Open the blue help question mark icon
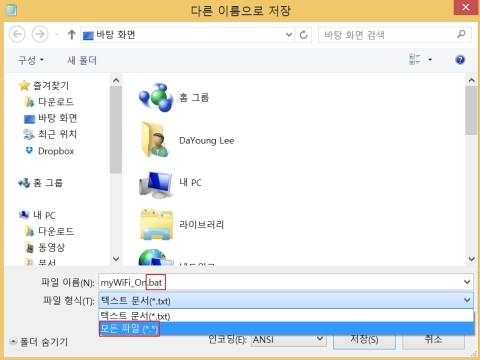 tap(460, 60)
